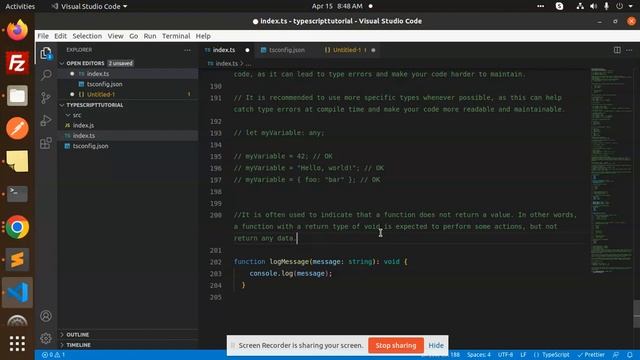Open the volume indicator in top bar
Viewport: 640px width, 360px height.
pos(593,6)
